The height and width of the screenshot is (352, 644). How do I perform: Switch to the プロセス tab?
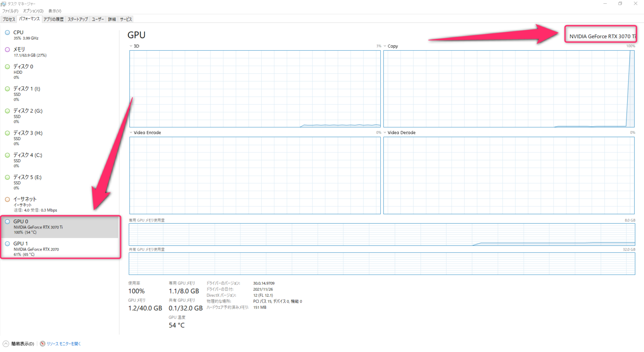[9, 19]
